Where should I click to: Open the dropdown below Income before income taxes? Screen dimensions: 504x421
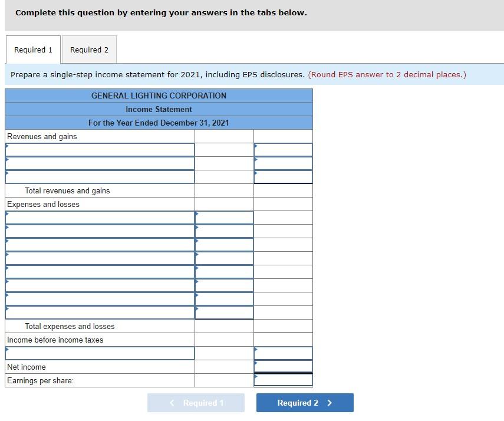pyautogui.click(x=100, y=353)
